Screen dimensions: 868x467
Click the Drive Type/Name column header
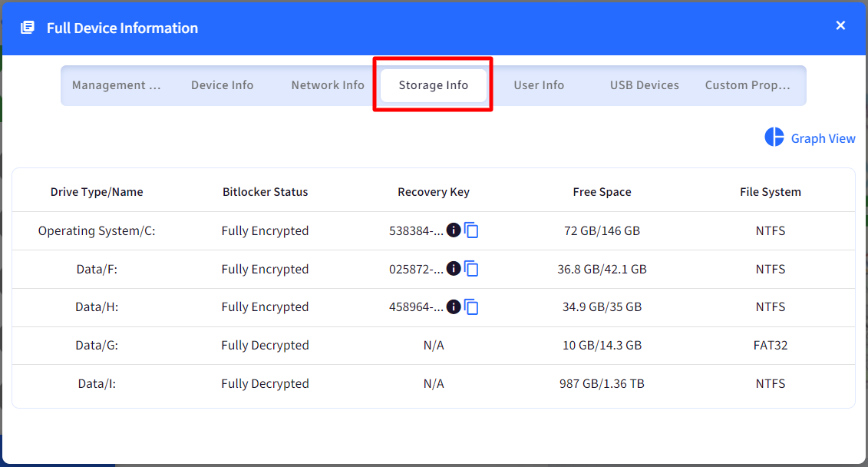[x=97, y=192]
